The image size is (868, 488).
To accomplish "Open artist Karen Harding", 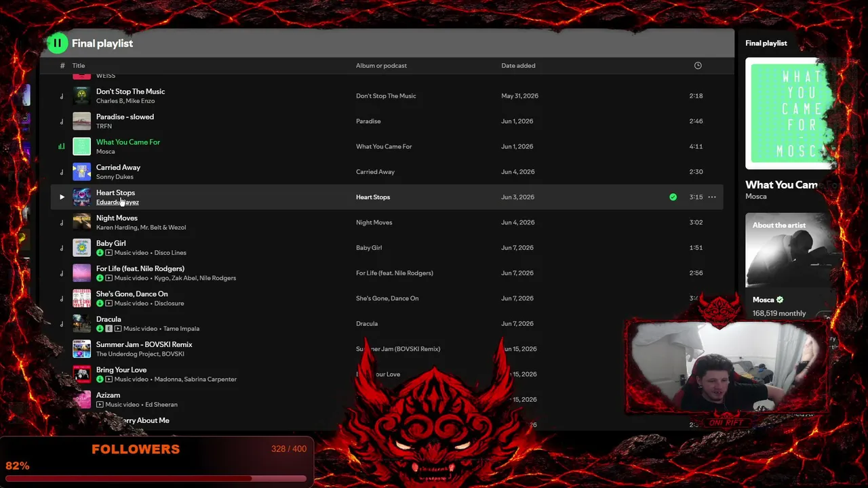I will [x=116, y=228].
